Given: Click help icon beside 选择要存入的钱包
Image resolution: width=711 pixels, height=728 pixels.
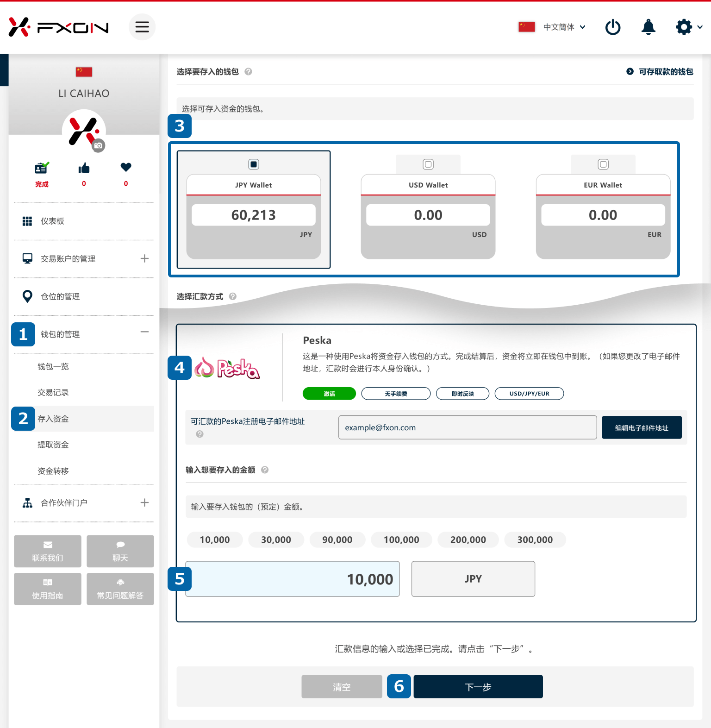Looking at the screenshot, I should click(x=248, y=72).
